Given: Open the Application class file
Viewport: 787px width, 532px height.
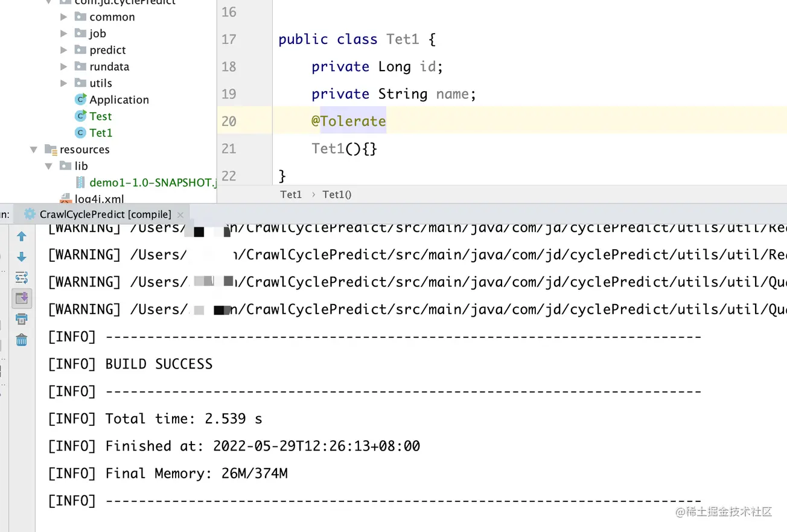Looking at the screenshot, I should coord(118,100).
